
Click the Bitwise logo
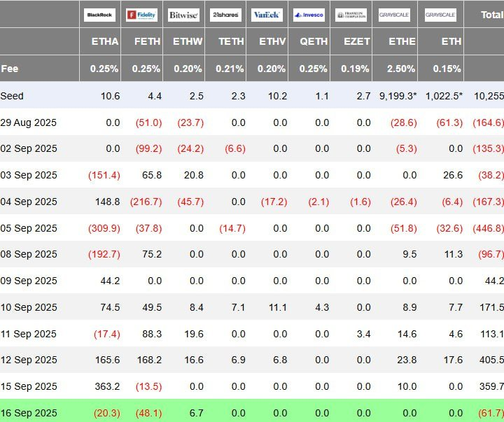click(x=183, y=15)
